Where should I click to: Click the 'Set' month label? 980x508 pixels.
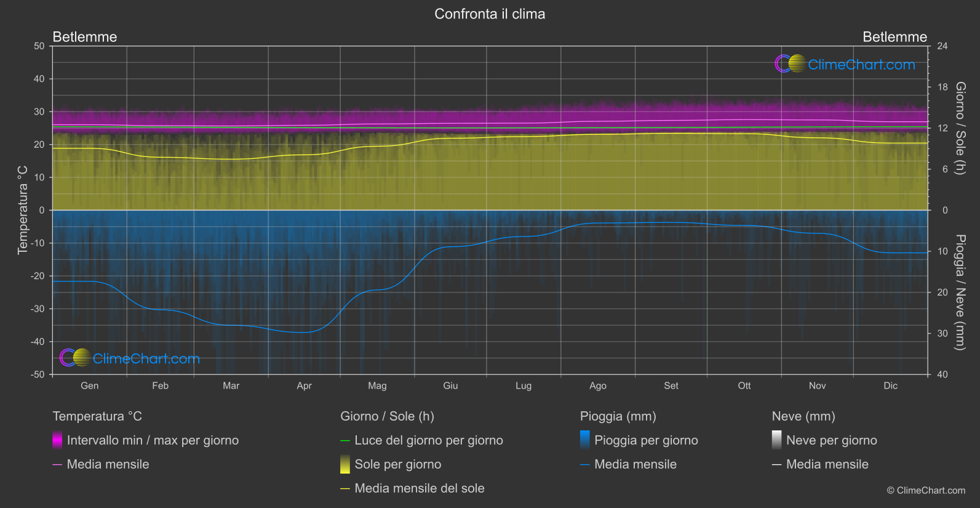pos(671,385)
